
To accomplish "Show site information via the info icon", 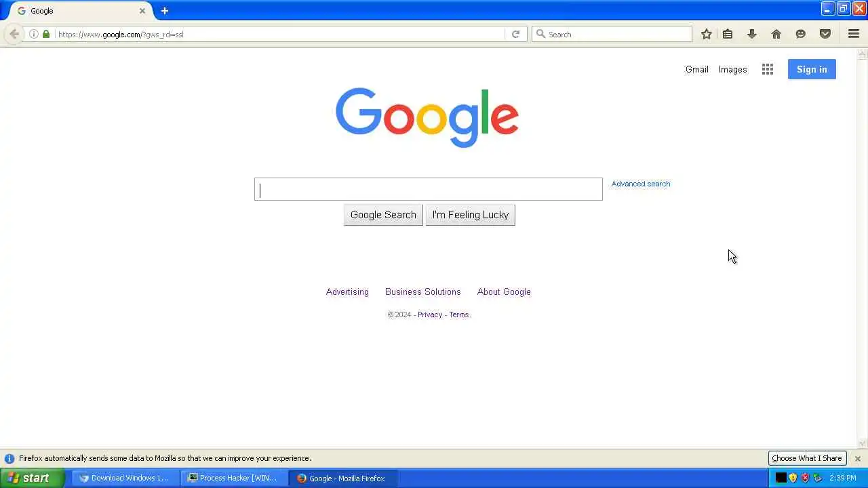I will [x=34, y=34].
